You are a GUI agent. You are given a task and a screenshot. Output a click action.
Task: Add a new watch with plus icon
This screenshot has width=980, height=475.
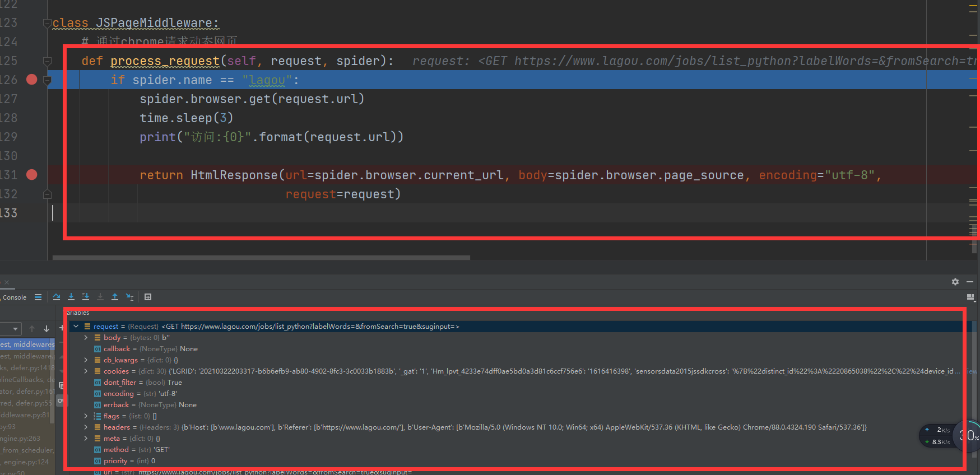click(61, 328)
